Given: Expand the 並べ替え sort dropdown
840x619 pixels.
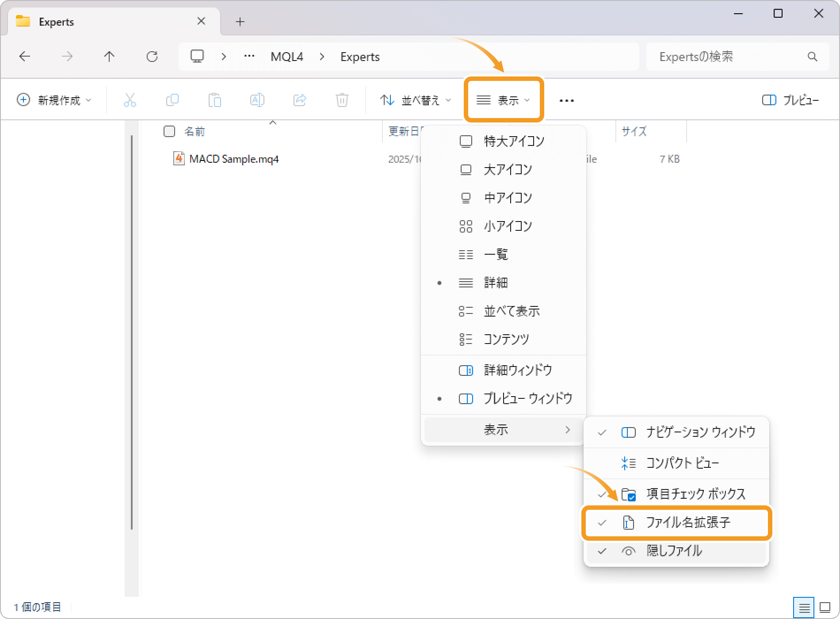Looking at the screenshot, I should point(416,100).
